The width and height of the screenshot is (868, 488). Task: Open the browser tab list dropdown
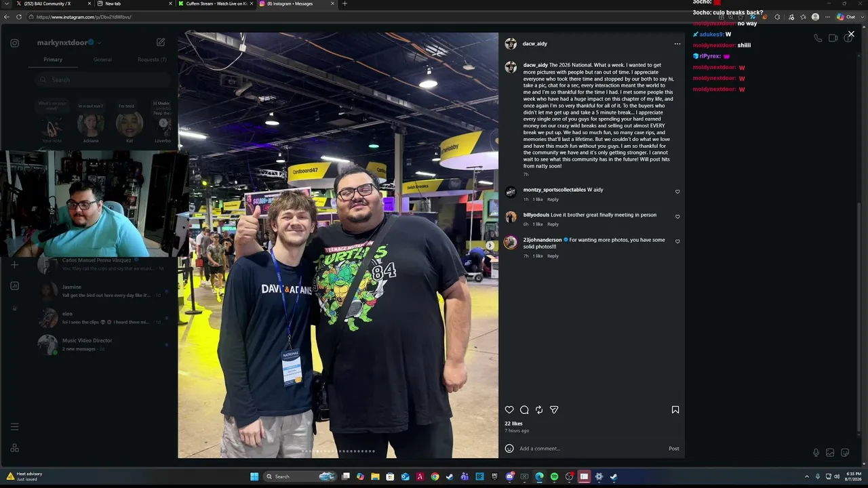click(x=7, y=3)
